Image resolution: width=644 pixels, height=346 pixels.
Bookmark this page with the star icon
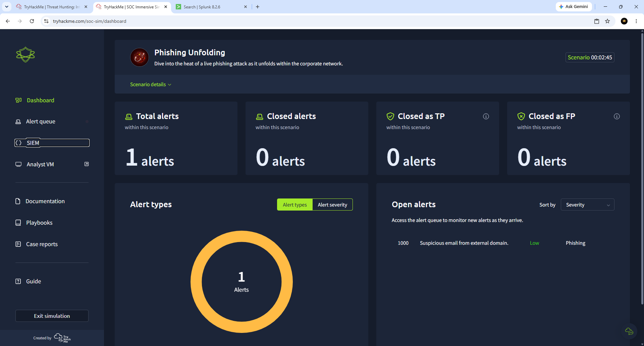pyautogui.click(x=607, y=21)
